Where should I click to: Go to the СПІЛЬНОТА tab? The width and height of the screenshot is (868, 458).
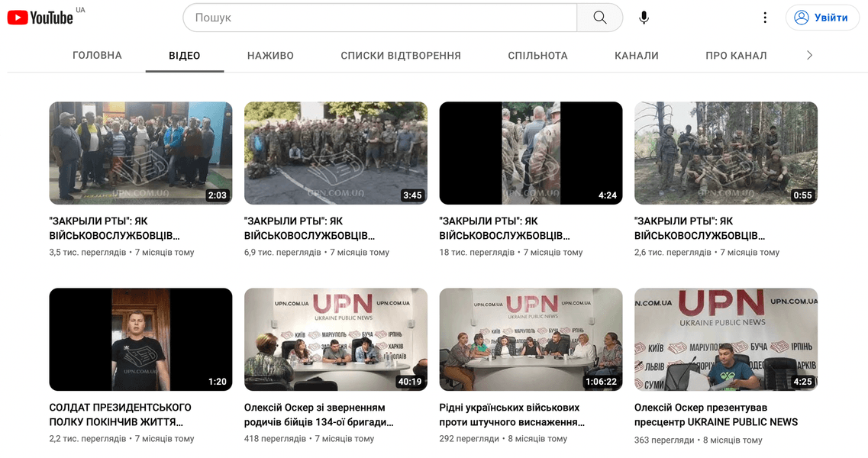[x=537, y=56]
